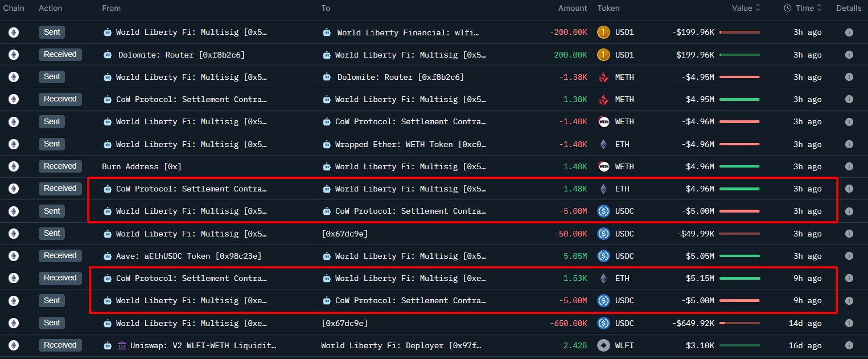The width and height of the screenshot is (868, 359).
Task: Click the value $5.05M
Action: [700, 256]
